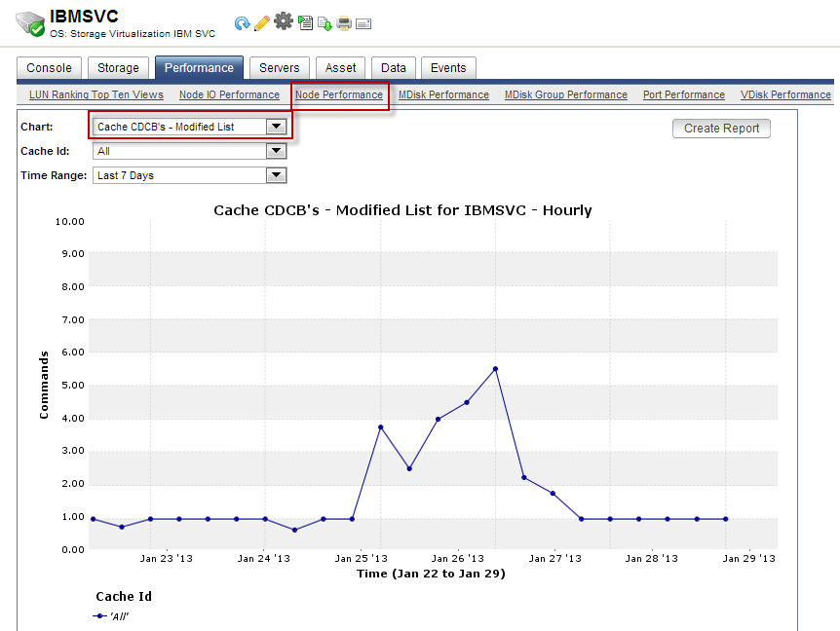Click the blue refresh arrow icon
This screenshot has height=631, width=840.
[242, 23]
